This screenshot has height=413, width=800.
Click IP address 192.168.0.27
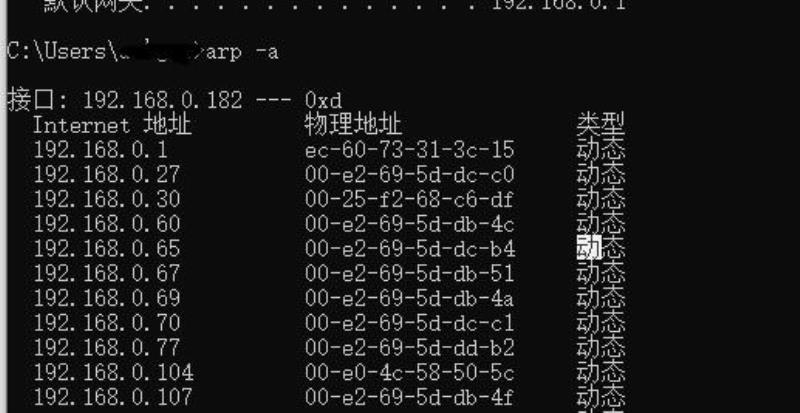[x=107, y=175]
